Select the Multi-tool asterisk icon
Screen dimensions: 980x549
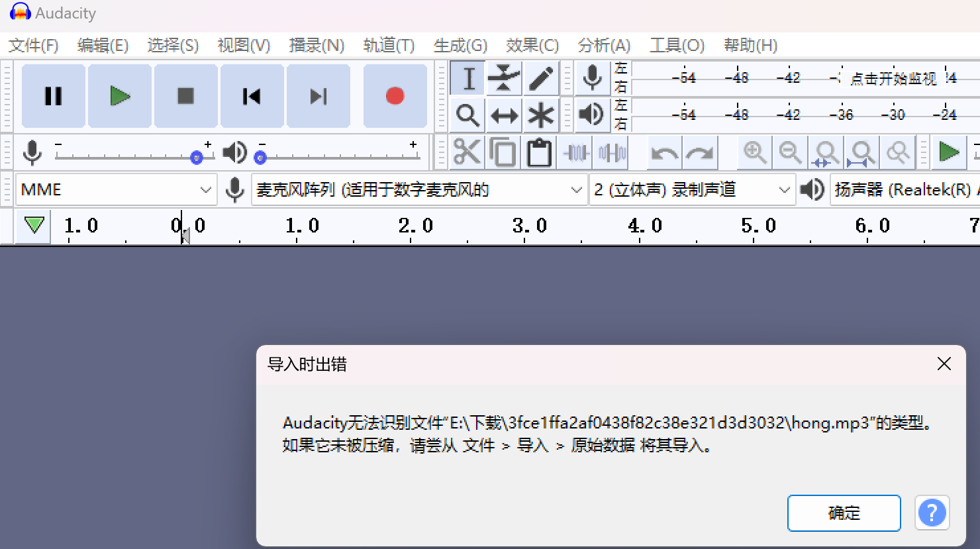click(541, 116)
